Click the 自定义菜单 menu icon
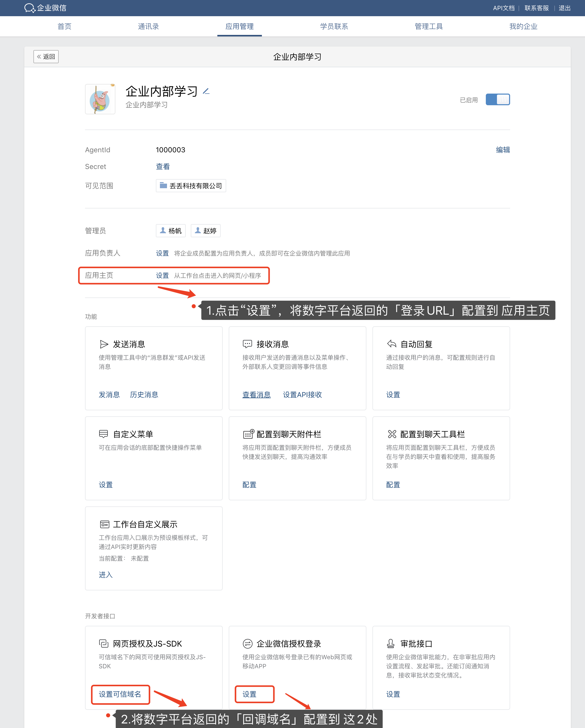 coord(103,434)
